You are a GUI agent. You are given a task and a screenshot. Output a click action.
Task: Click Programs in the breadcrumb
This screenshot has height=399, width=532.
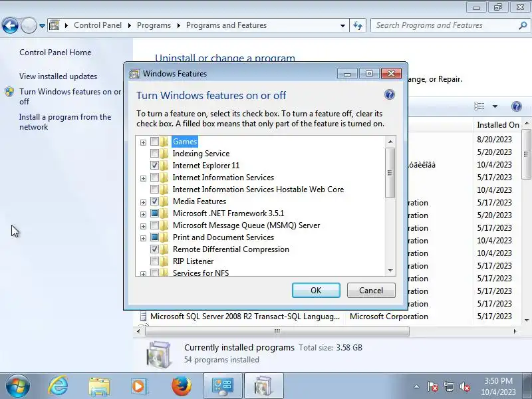click(154, 25)
